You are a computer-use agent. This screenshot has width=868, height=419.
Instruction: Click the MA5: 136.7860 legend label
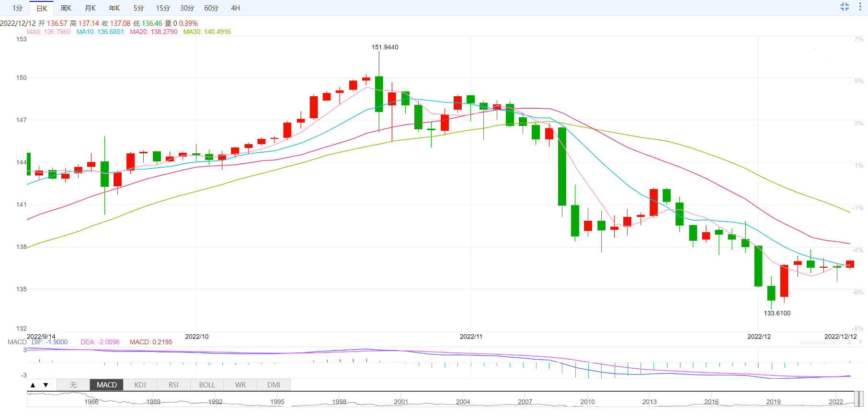tap(48, 32)
